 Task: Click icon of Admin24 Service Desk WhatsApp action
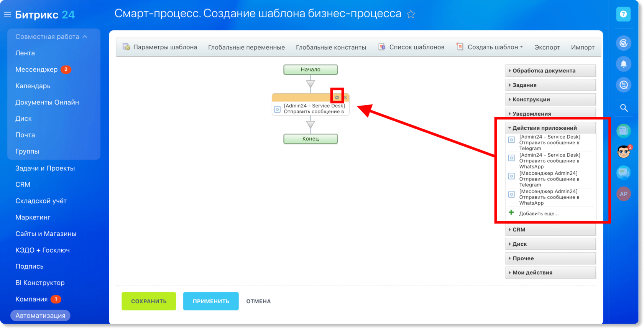click(x=511, y=158)
